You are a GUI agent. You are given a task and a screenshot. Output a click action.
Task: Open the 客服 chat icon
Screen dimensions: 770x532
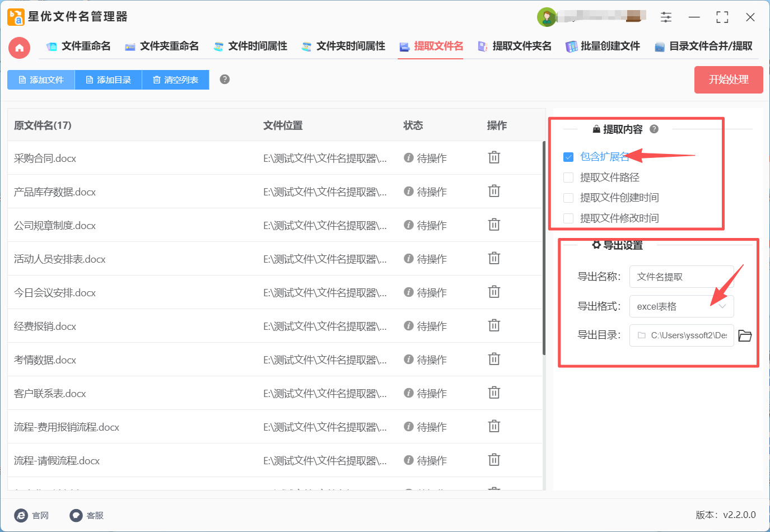tap(76, 516)
